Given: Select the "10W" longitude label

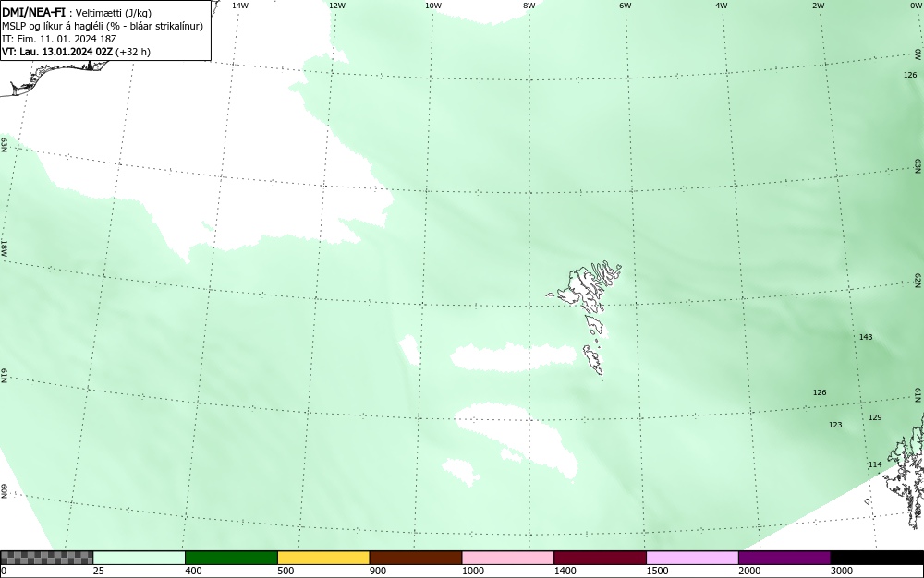Looking at the screenshot, I should pos(433,6).
